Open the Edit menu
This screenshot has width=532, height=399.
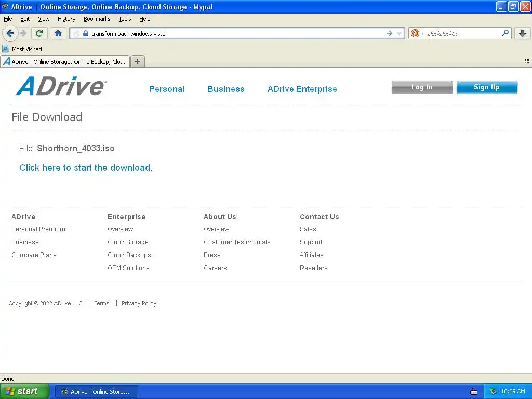(25, 19)
